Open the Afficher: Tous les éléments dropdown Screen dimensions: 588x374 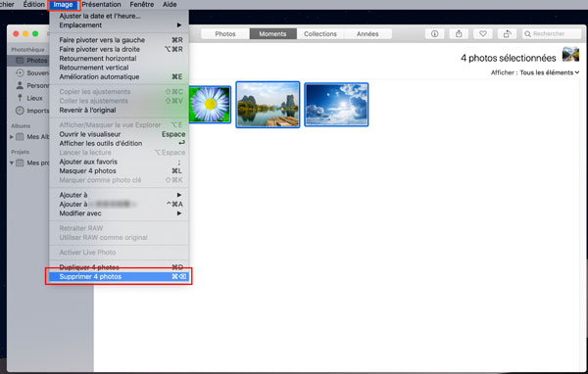point(535,72)
